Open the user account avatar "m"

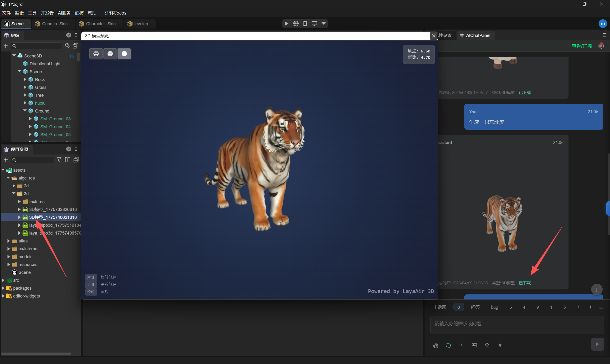(603, 24)
